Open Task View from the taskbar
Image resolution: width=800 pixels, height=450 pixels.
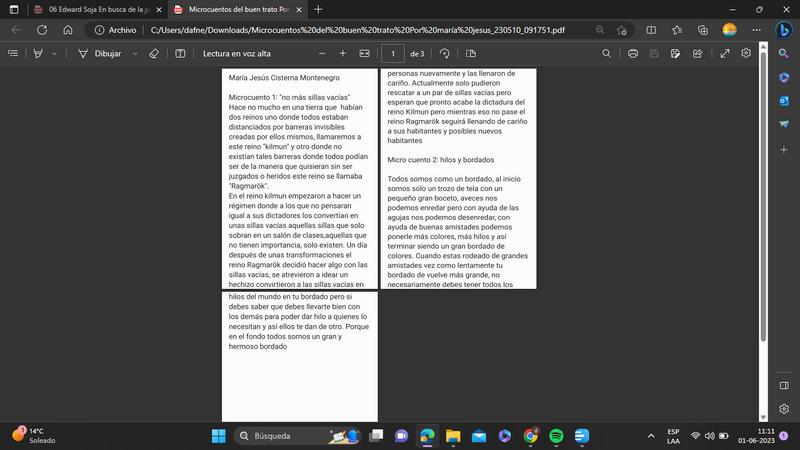pos(376,436)
